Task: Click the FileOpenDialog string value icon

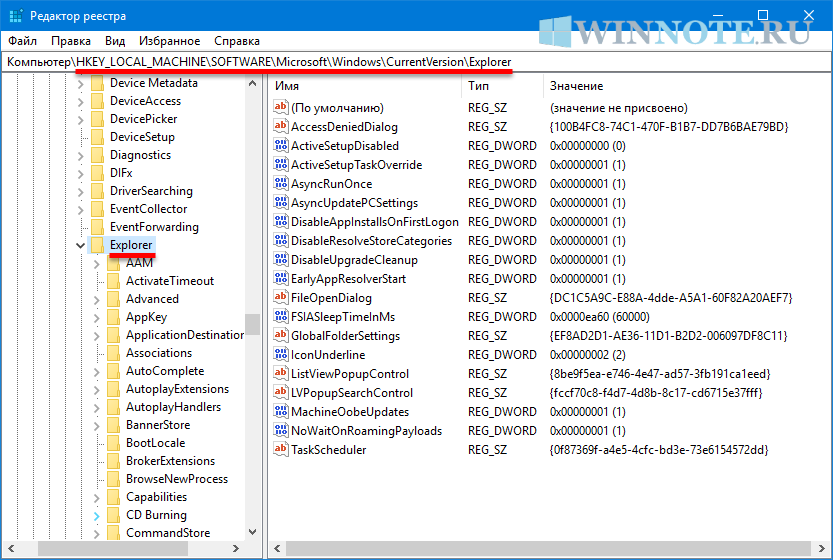Action: point(280,297)
